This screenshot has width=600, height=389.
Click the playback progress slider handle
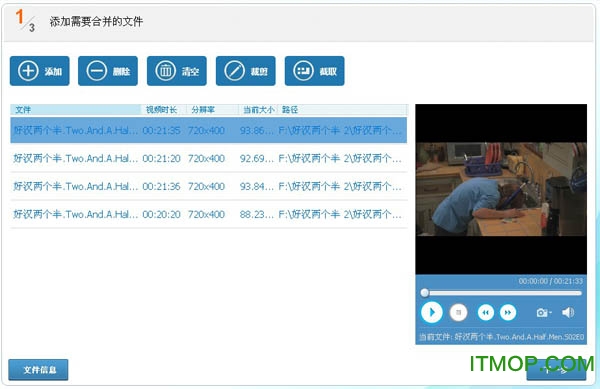tap(424, 293)
